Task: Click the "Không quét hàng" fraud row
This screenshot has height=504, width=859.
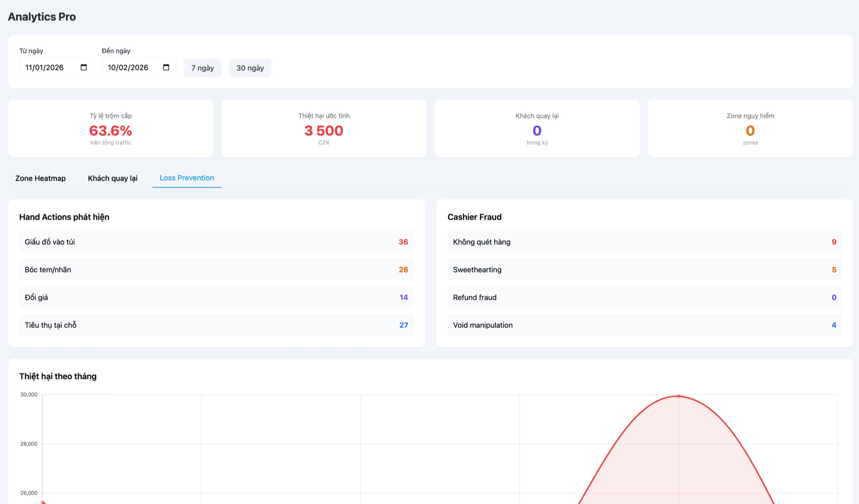Action: (644, 242)
